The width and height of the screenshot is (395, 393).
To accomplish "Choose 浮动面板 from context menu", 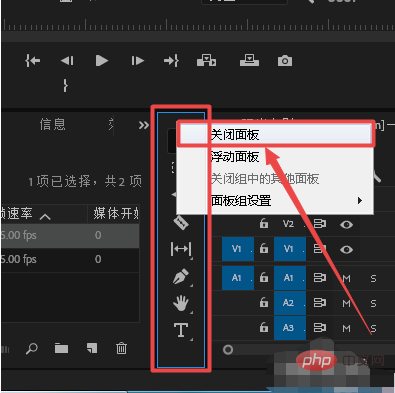I will pos(275,157).
